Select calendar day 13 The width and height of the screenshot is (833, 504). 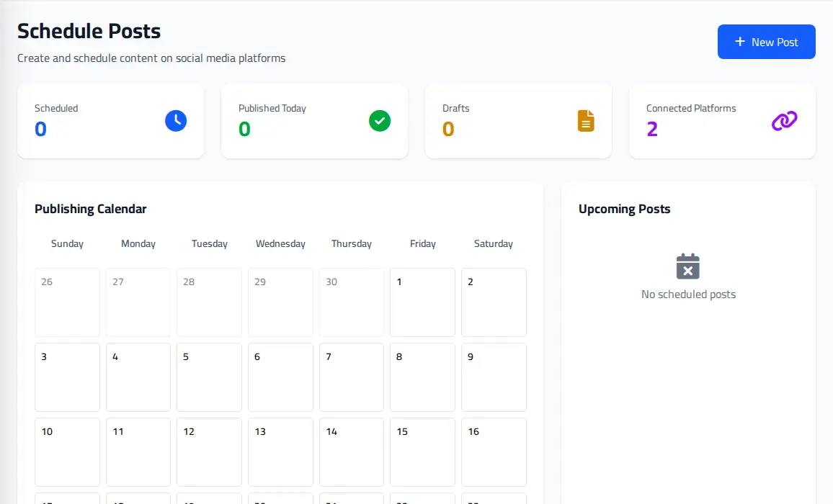(280, 452)
